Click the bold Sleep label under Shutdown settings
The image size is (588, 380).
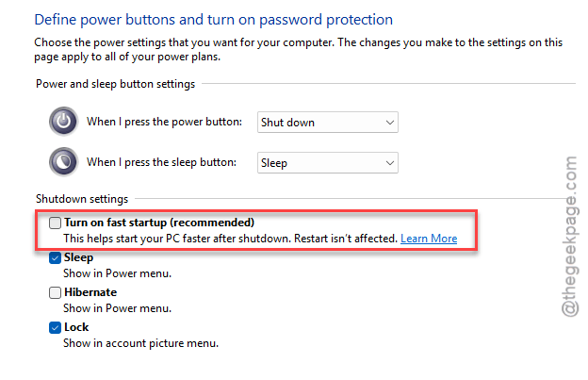[x=78, y=257]
